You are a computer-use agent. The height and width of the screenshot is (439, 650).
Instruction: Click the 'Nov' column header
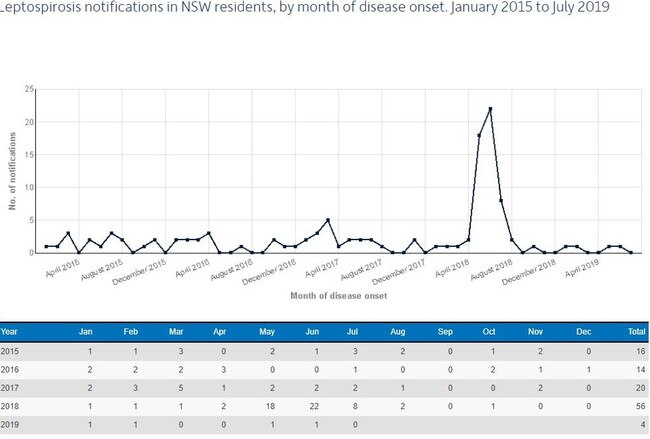pos(535,332)
